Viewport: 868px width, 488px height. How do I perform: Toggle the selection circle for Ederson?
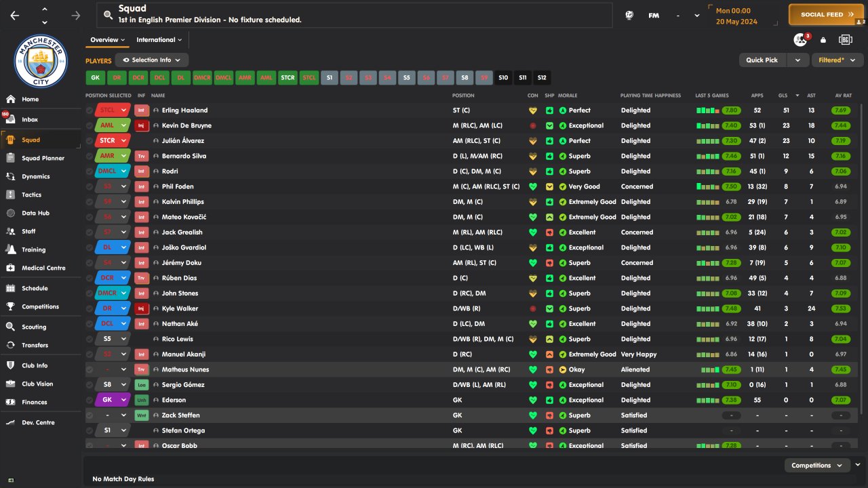90,400
